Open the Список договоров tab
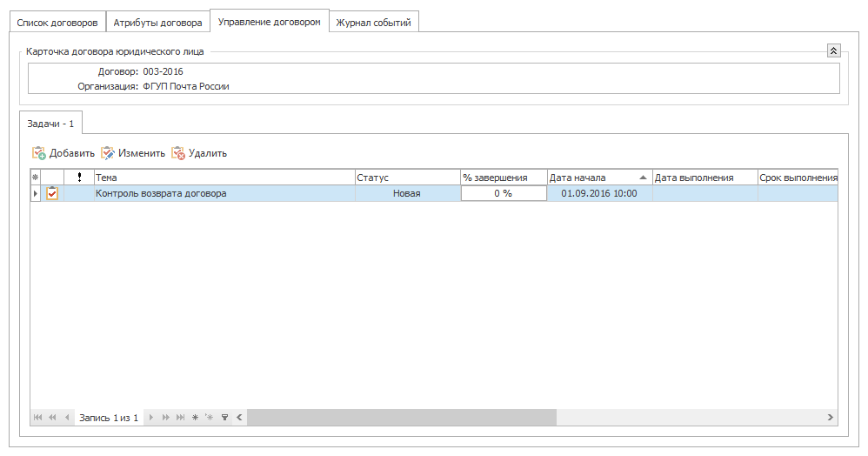The height and width of the screenshot is (456, 868). click(x=57, y=23)
